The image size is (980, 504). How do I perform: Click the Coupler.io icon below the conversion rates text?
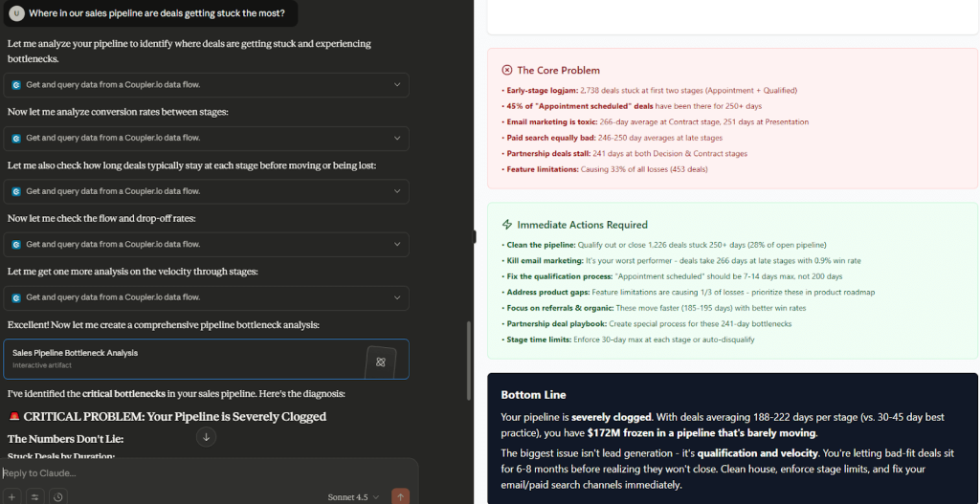16,139
